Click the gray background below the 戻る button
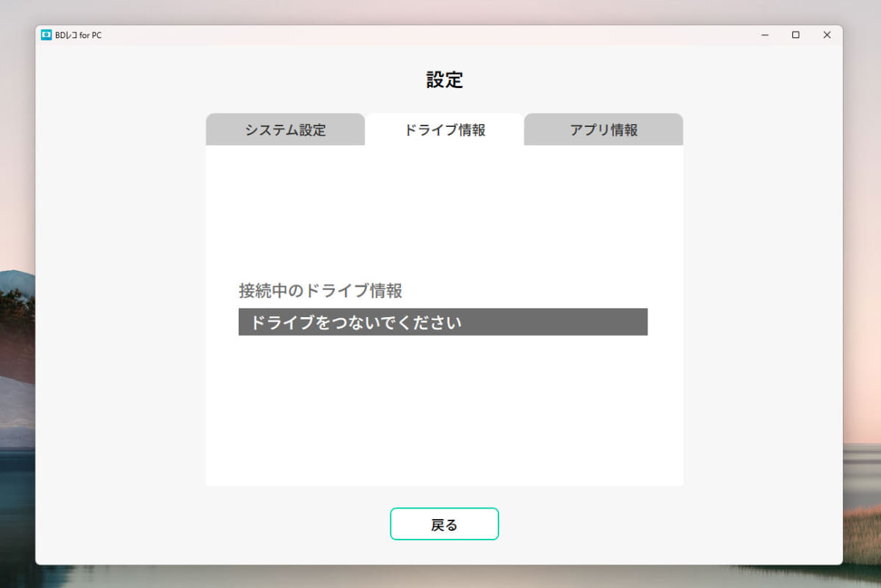 [x=443, y=556]
